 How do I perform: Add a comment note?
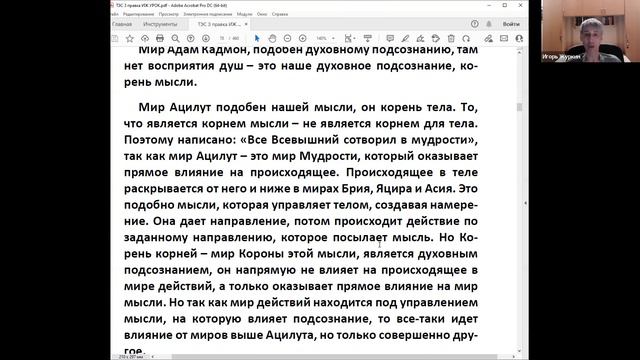click(390, 38)
